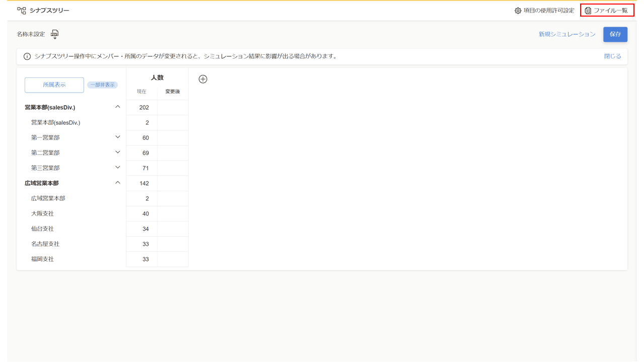
Task: Collapse the 営業本部(salesDiv.) top group
Action: (118, 107)
